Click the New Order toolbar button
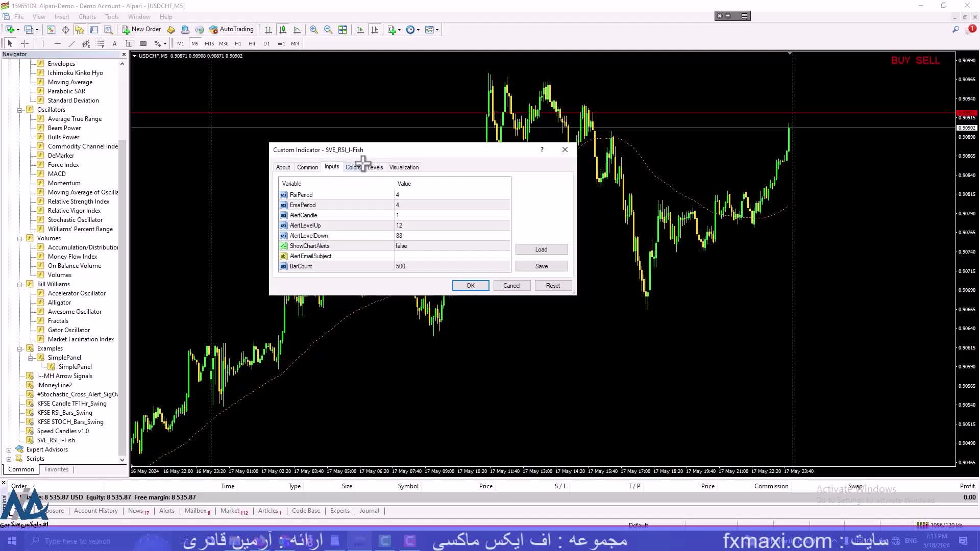Image resolution: width=980 pixels, height=551 pixels. tap(141, 29)
